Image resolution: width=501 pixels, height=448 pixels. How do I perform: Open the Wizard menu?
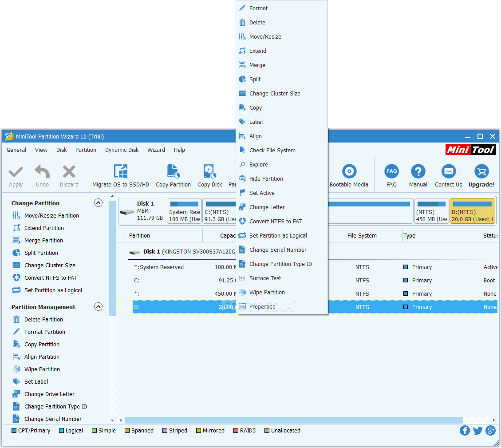tap(156, 150)
